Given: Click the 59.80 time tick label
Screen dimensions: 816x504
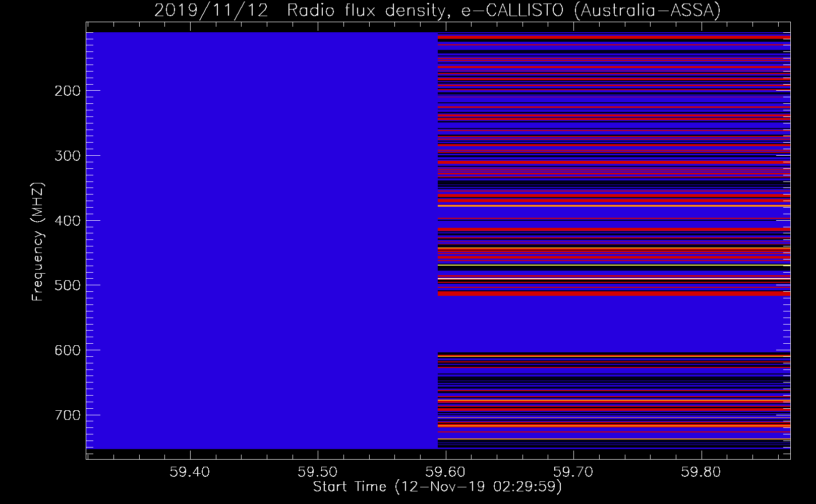Looking at the screenshot, I should coord(701,472).
